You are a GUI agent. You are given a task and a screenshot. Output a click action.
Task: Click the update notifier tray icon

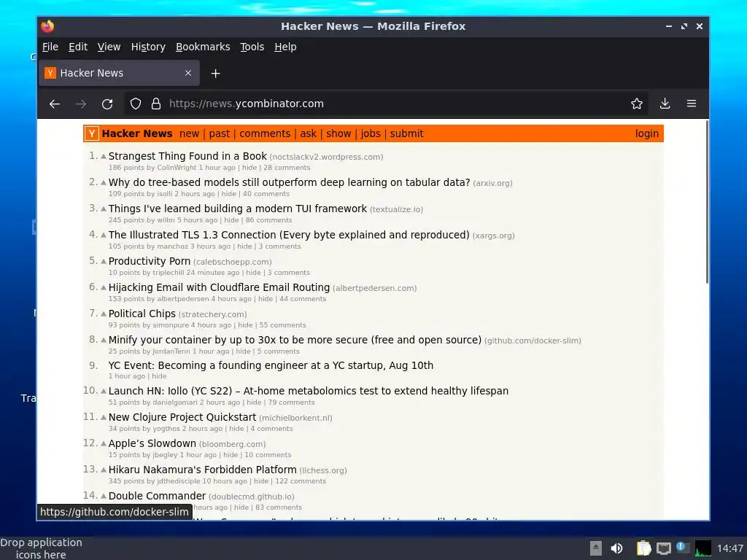tap(683, 548)
